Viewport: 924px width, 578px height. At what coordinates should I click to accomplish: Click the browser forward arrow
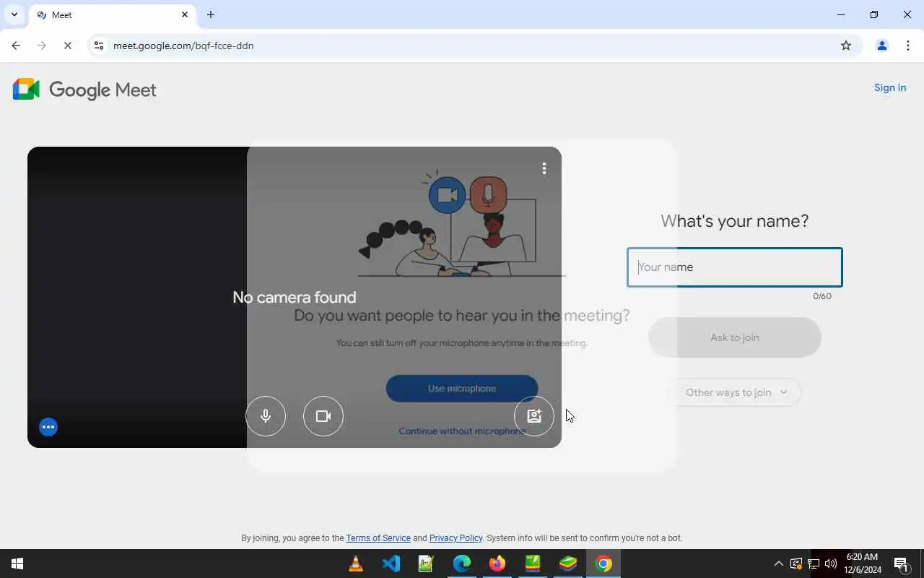(42, 46)
